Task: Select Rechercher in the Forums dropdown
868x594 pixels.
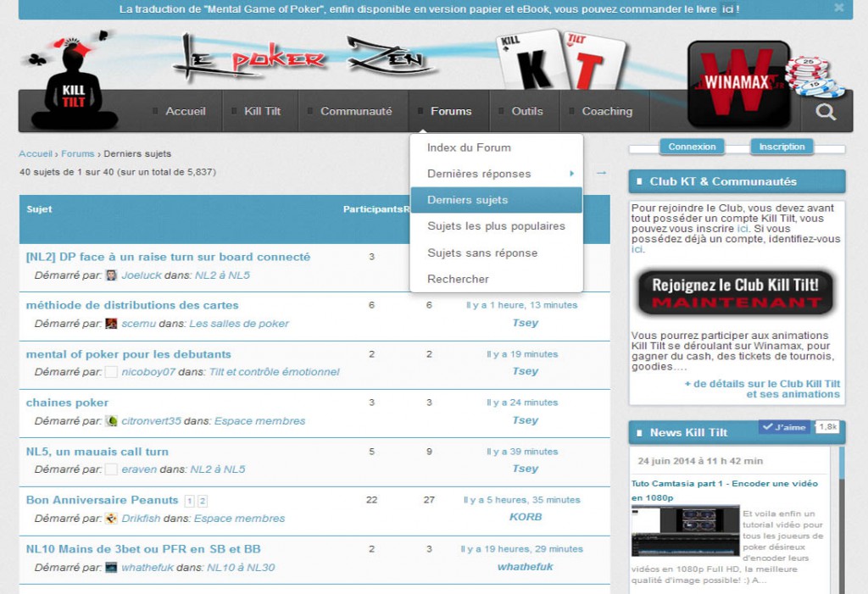Action: (497, 279)
